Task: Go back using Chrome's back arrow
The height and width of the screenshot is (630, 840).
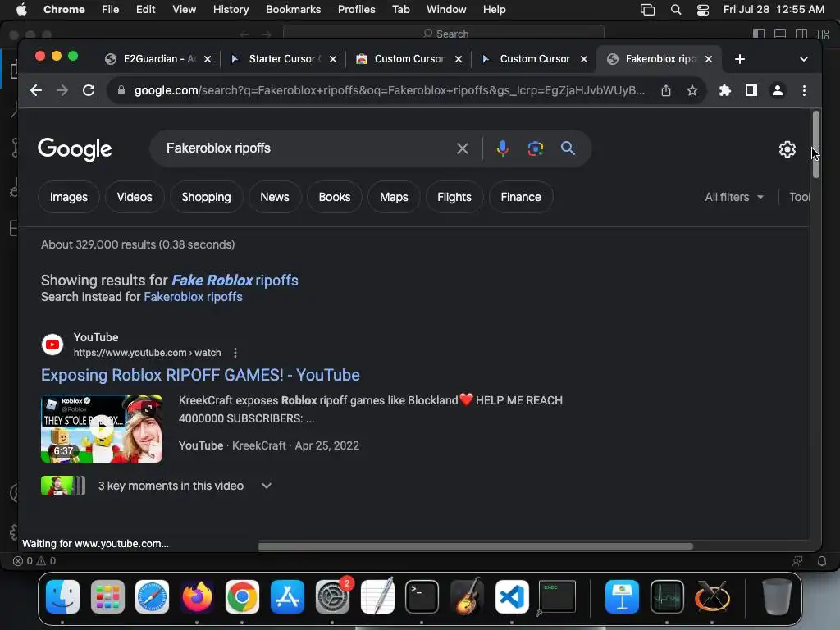Action: click(36, 90)
